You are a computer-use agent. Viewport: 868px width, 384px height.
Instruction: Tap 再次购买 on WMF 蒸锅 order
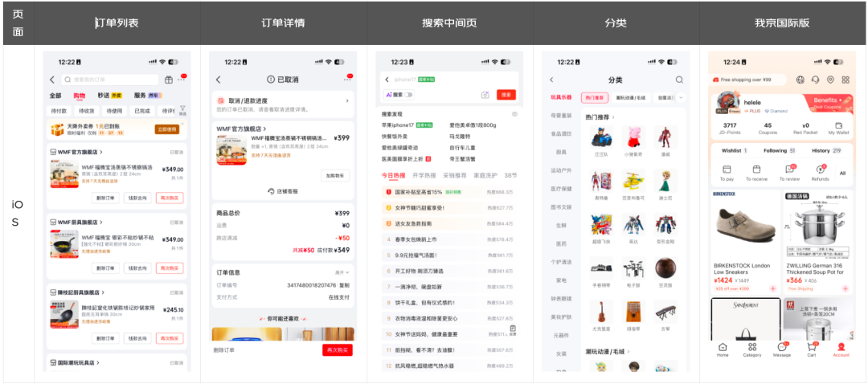click(x=170, y=198)
